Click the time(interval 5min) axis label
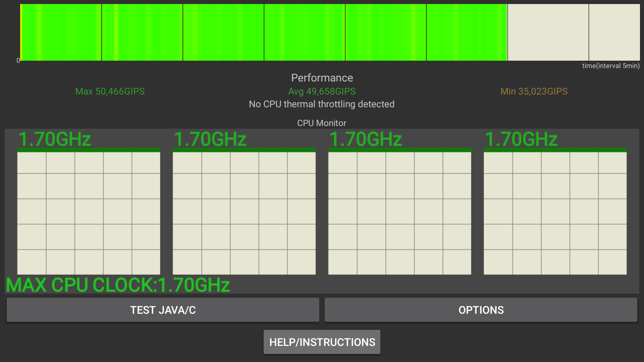Viewport: 644px width, 362px height. coord(610,66)
